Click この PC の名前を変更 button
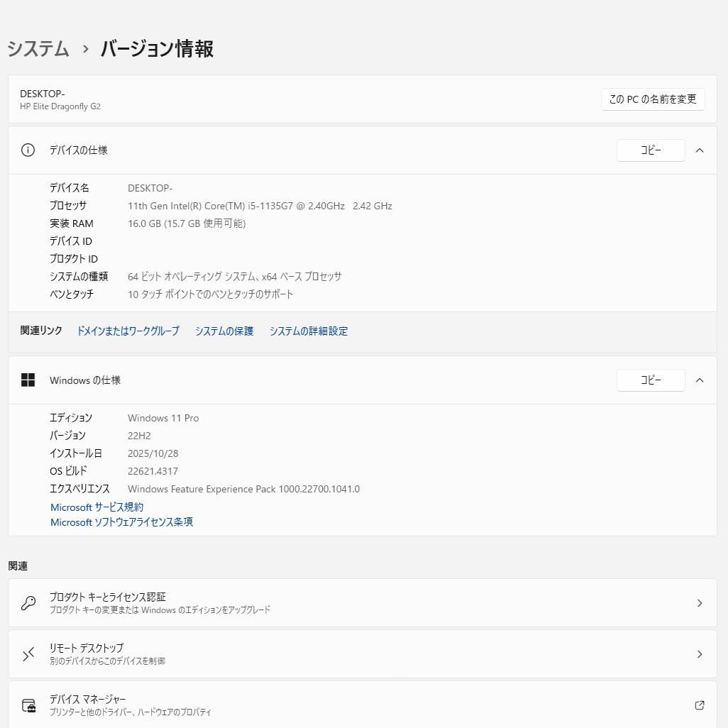The height and width of the screenshot is (728, 728). coord(652,99)
